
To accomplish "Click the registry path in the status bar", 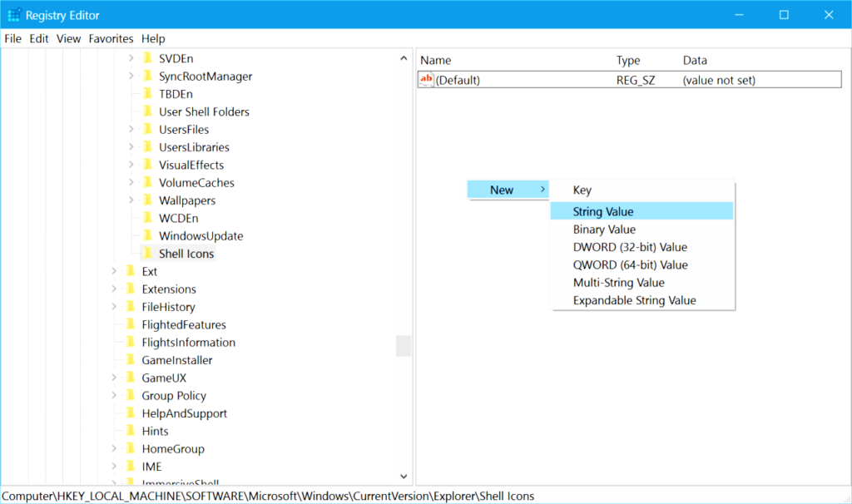I will point(268,496).
